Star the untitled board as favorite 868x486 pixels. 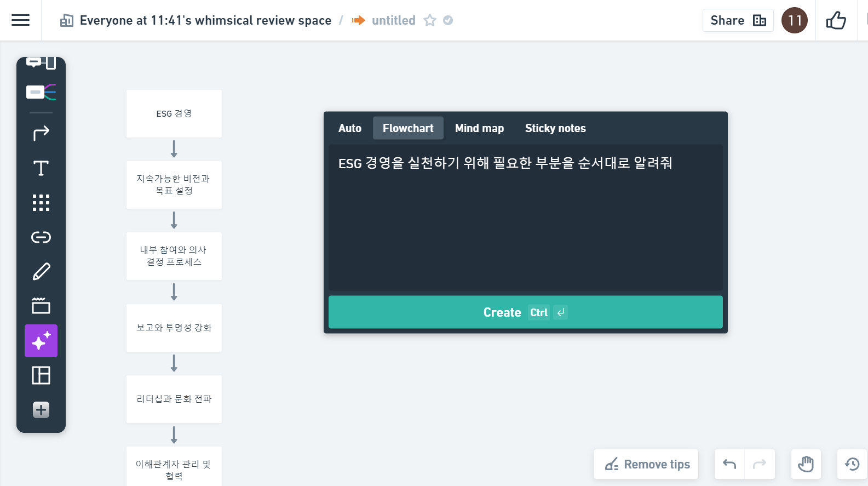(x=430, y=20)
